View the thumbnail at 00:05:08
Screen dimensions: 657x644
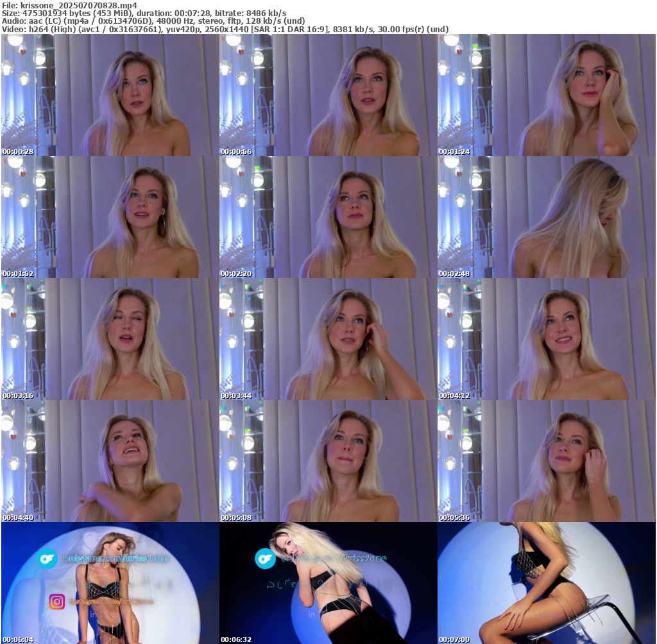pos(328,461)
